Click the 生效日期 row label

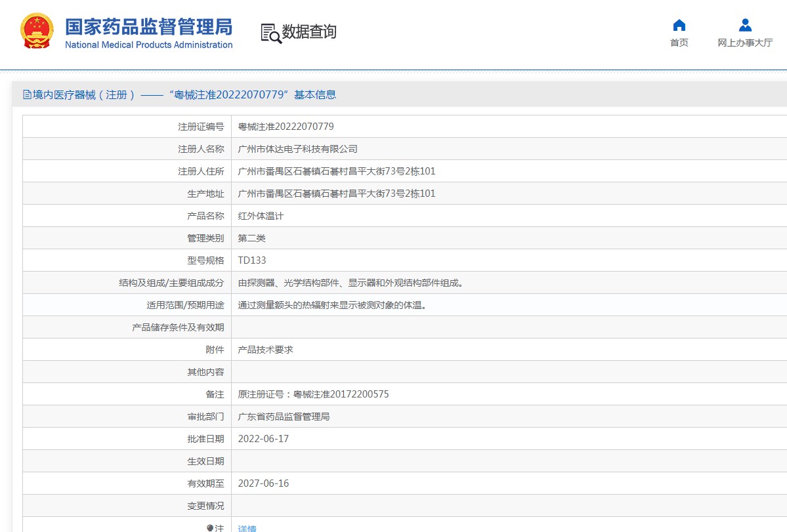tap(205, 461)
